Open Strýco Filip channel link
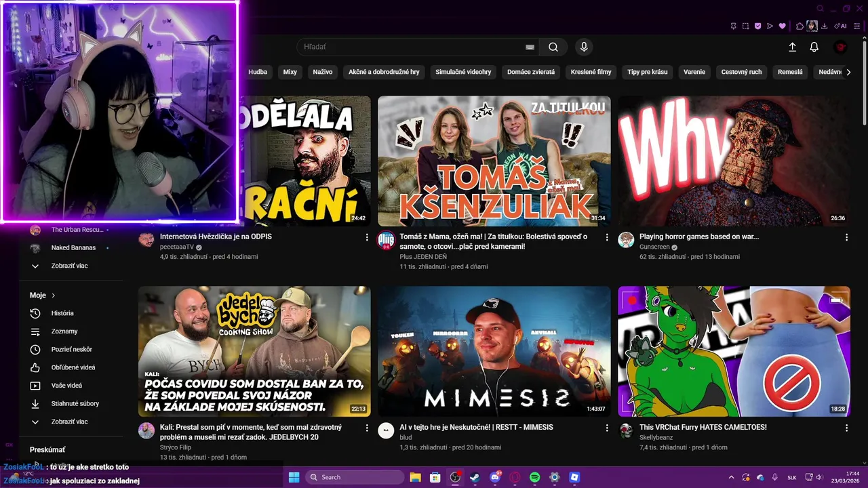868x488 pixels. [176, 447]
